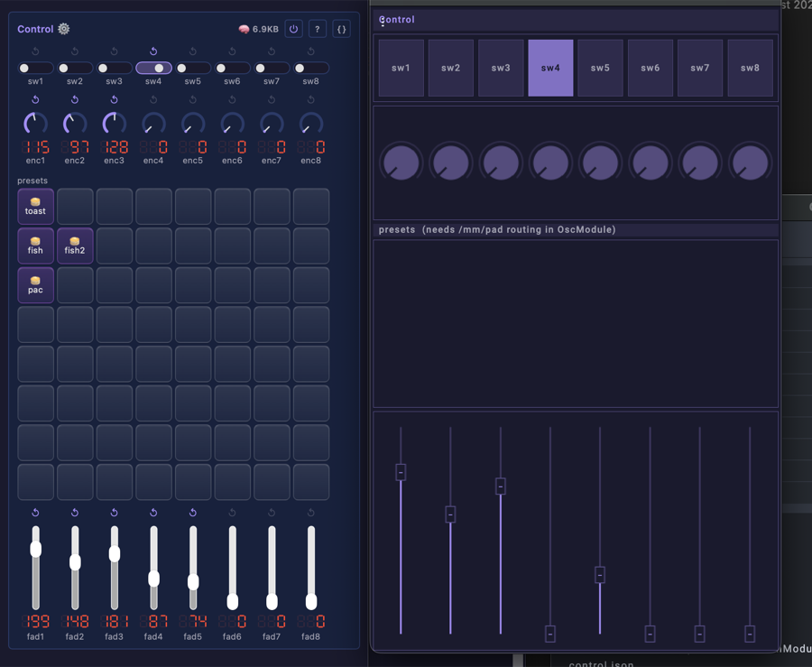Reset fad1 using its arrow icon
812x667 pixels.
click(x=35, y=512)
